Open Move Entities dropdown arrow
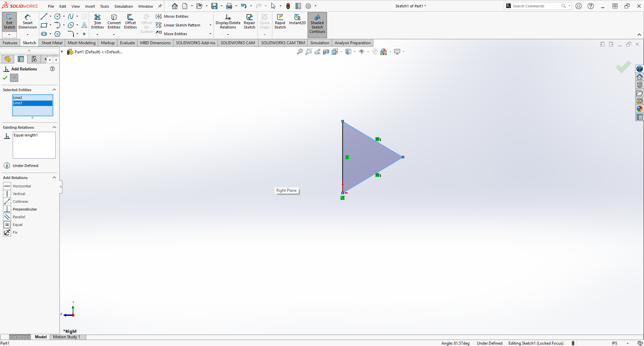644x346 pixels. click(x=210, y=34)
